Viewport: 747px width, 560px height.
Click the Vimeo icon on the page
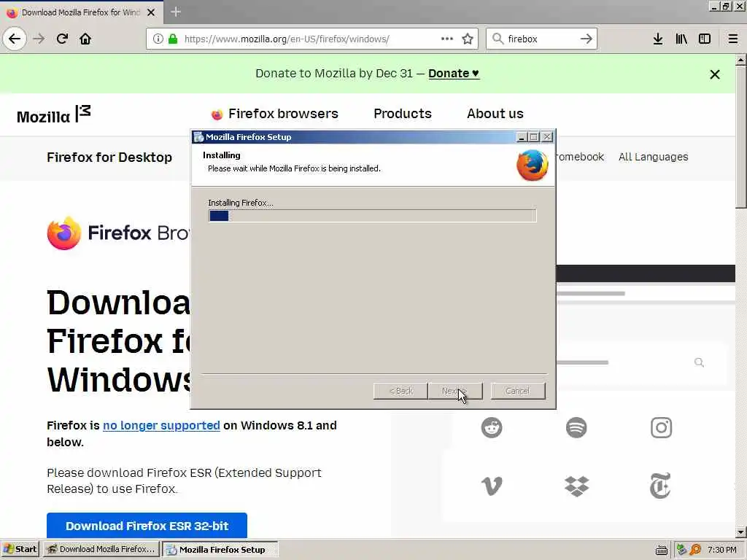click(492, 486)
